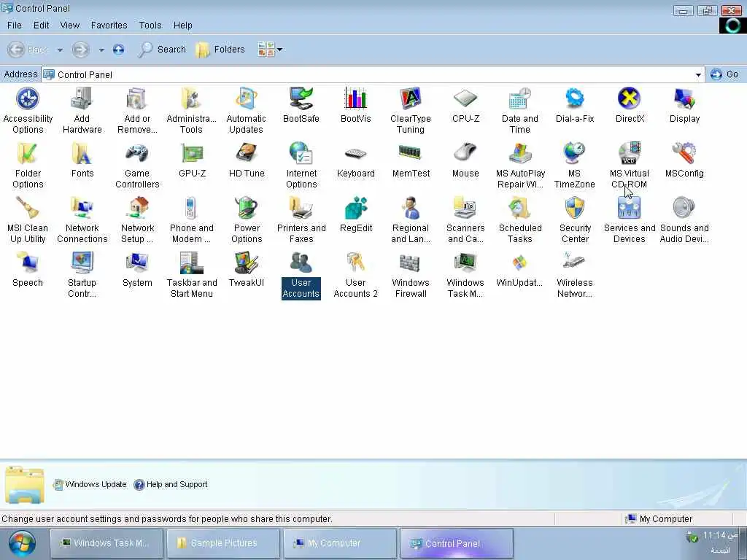Open the Mouse icon

click(465, 153)
